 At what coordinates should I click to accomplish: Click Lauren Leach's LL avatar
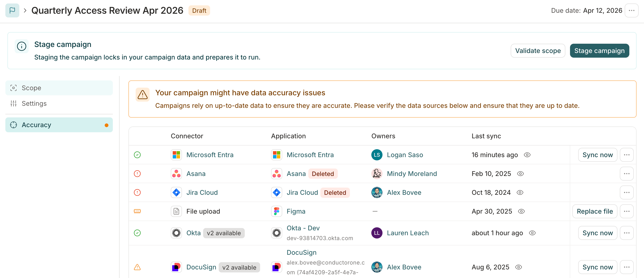tap(377, 233)
